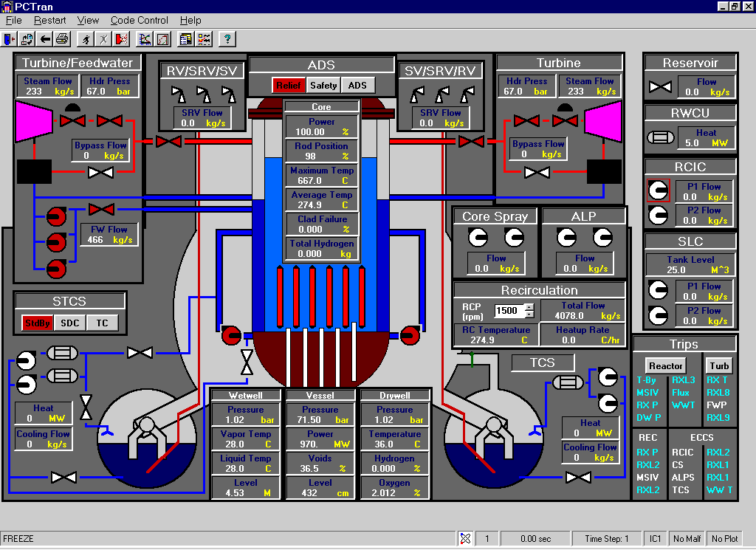The width and height of the screenshot is (756, 550).
Task: Click the restart simulation toolbar icon
Action: coord(27,39)
